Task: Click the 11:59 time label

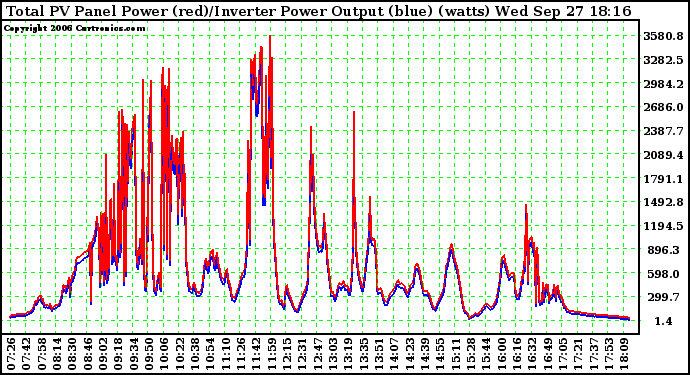Action: coord(272,354)
